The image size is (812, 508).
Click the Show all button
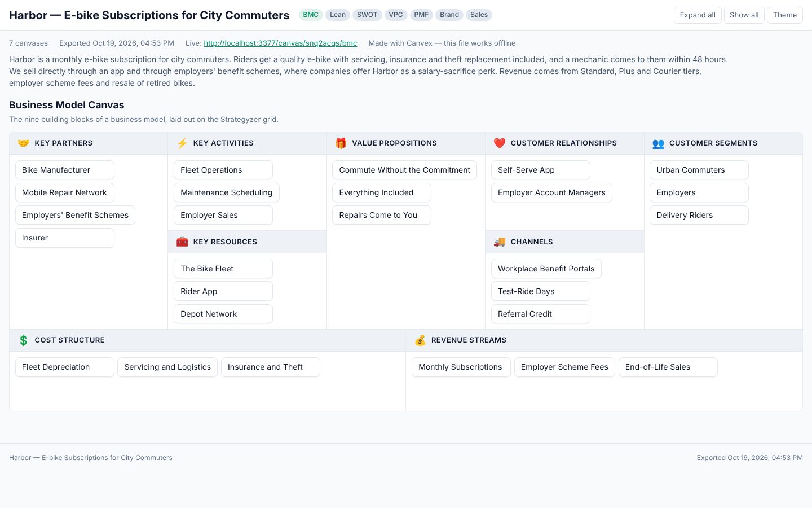744,15
